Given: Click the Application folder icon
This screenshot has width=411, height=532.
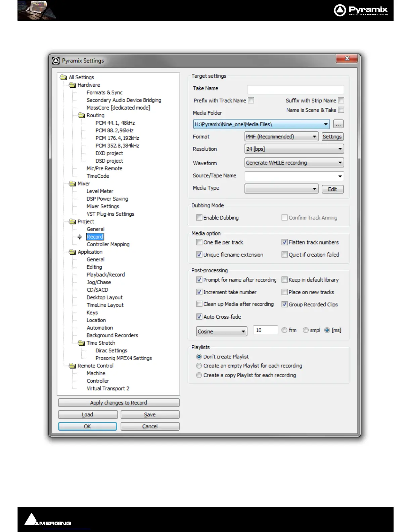Looking at the screenshot, I should click(x=72, y=252).
